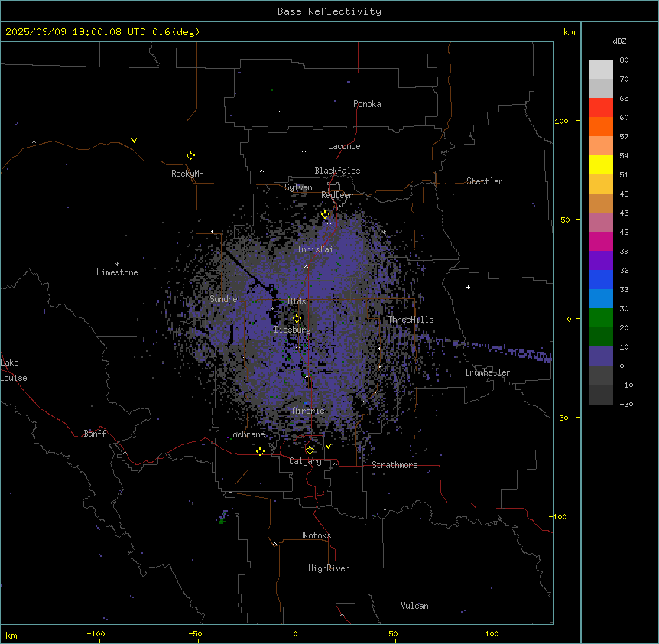Click the RockyMH label
This screenshot has height=644, width=659.
click(x=187, y=174)
